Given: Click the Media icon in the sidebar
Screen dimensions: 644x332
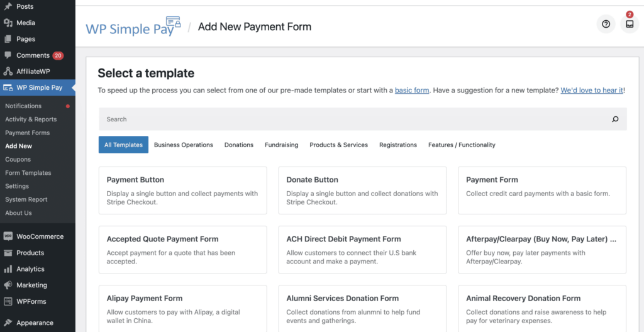Looking at the screenshot, I should (8, 23).
